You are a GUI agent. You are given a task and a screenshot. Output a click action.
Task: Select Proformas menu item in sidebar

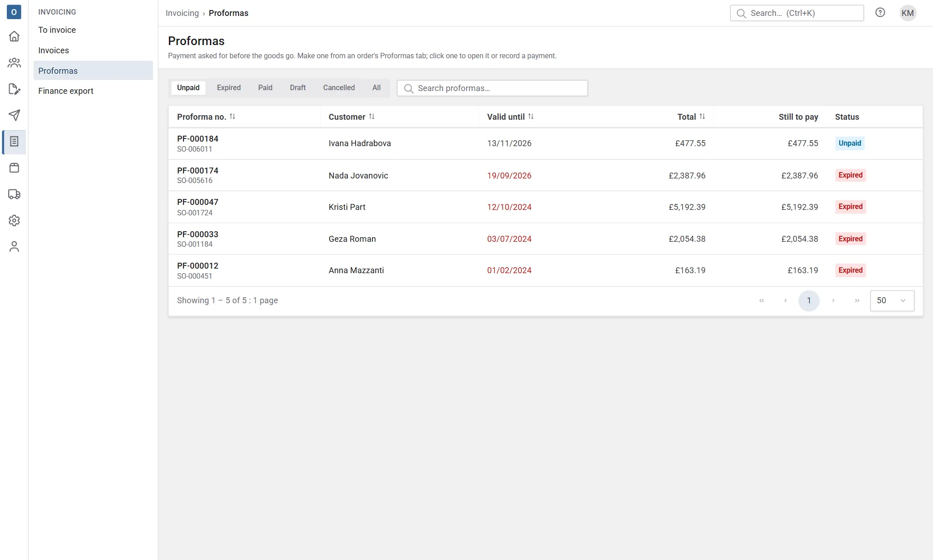pyautogui.click(x=93, y=71)
